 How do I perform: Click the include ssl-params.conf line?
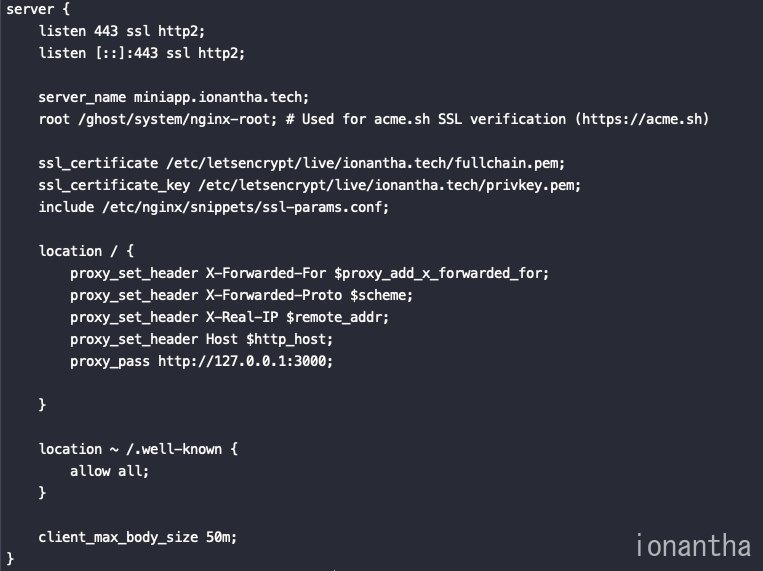(x=214, y=207)
